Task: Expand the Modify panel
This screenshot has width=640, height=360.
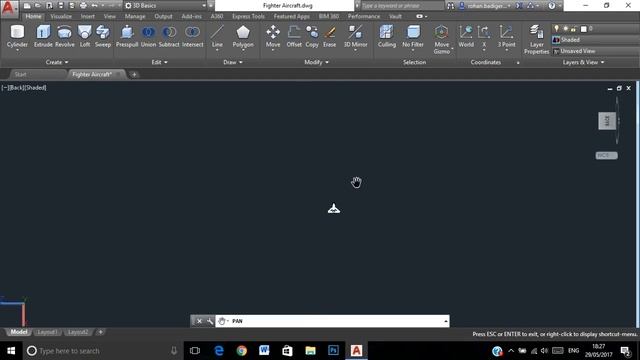Action: click(316, 62)
